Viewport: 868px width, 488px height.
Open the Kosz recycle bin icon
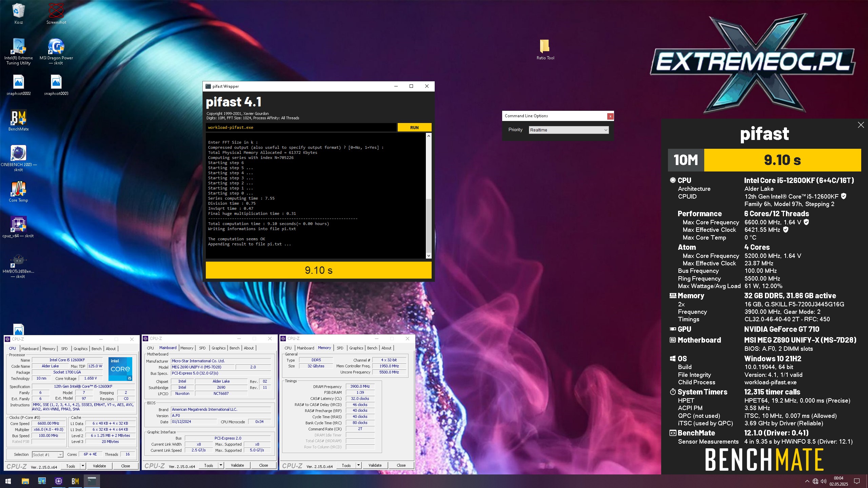pyautogui.click(x=18, y=14)
